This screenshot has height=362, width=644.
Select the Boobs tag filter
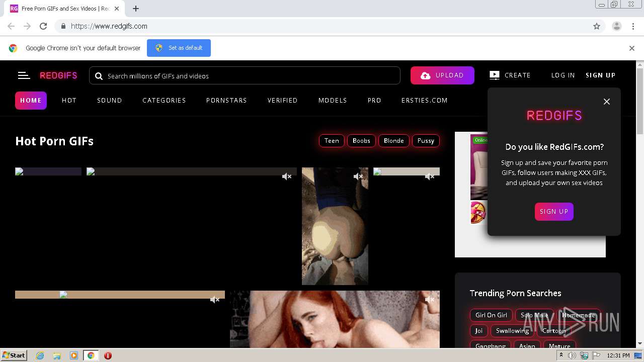pos(361,141)
